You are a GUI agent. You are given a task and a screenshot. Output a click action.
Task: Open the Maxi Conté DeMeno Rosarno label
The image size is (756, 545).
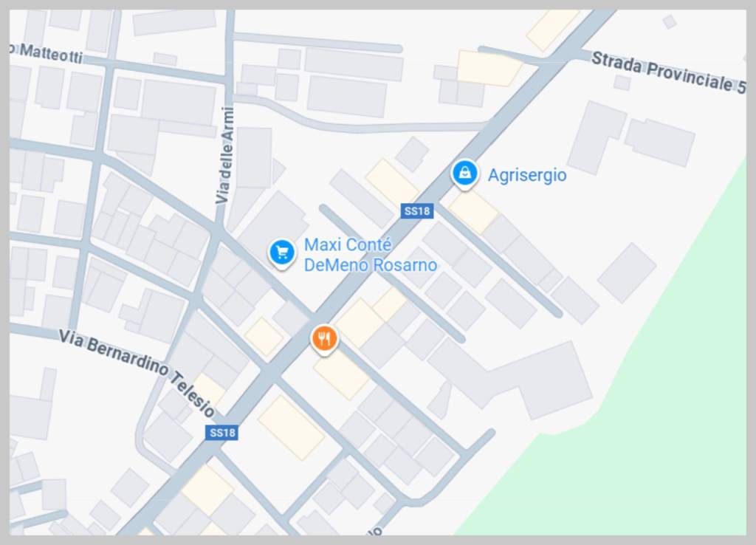371,255
